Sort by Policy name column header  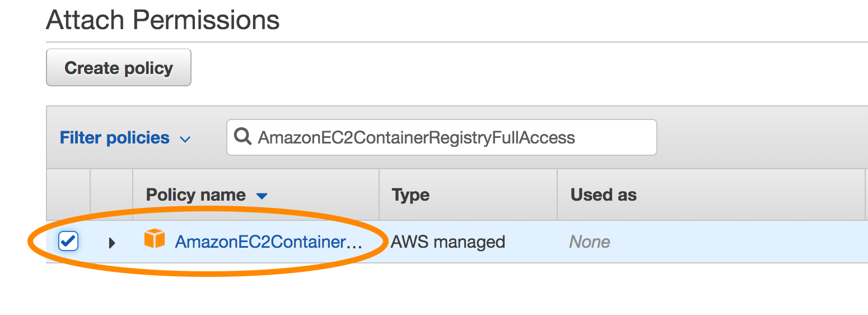195,194
